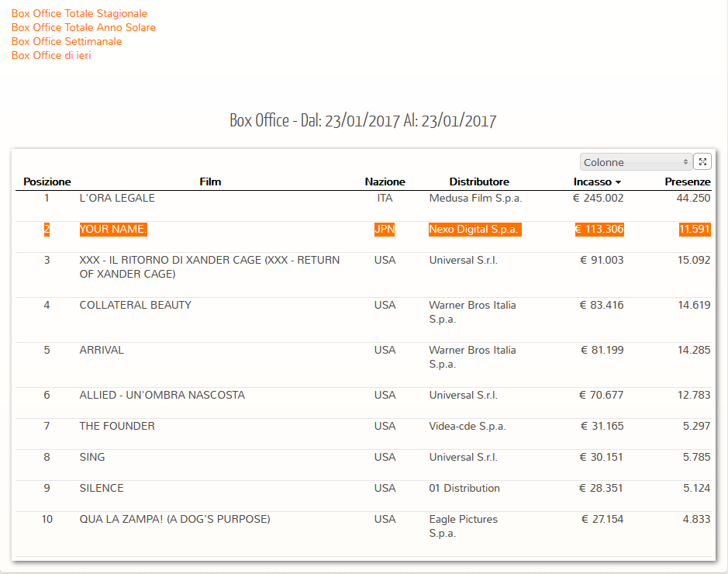Select film SILENCE

point(102,489)
